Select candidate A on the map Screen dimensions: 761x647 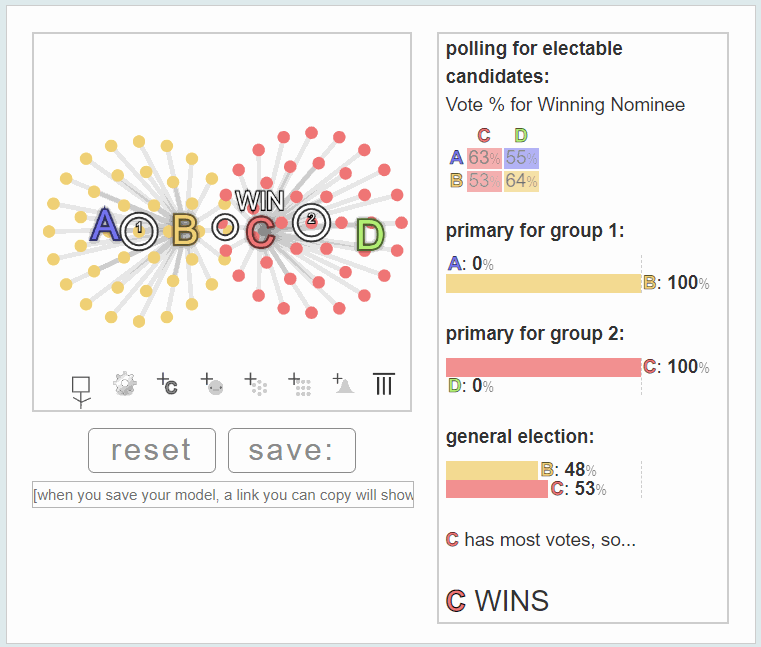click(104, 225)
